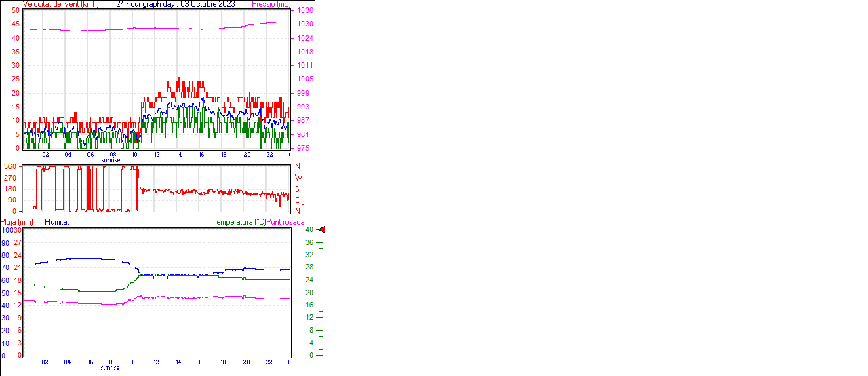Click the magenta 'Punt rosada' legend label
Viewport: 868px width, 376px height.
[x=285, y=222]
